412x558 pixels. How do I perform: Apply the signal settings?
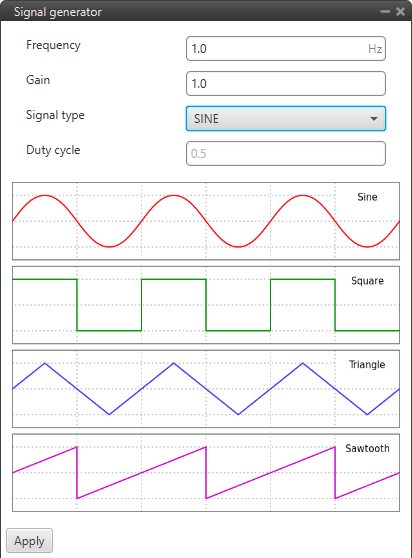(x=30, y=541)
